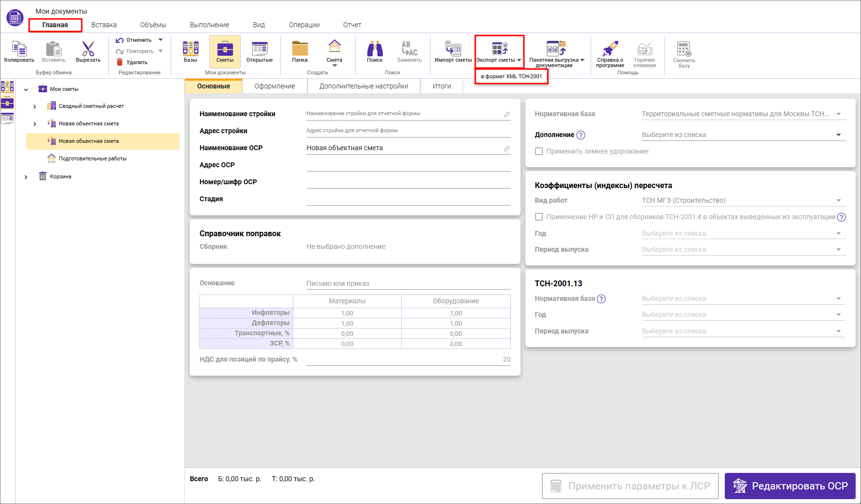This screenshot has height=504, width=861.
Task: Click help icon next to Дополнение
Action: tap(581, 135)
